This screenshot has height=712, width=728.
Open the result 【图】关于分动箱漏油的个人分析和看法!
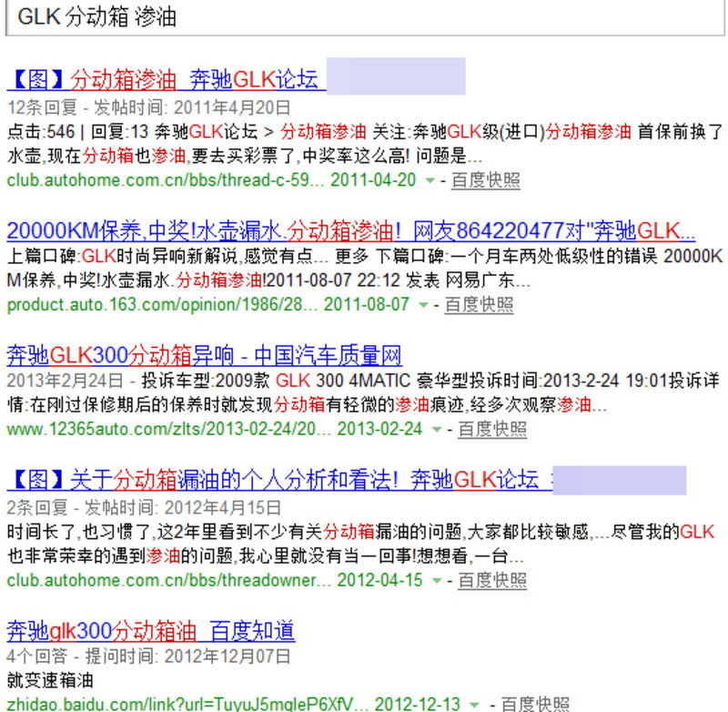(280, 479)
